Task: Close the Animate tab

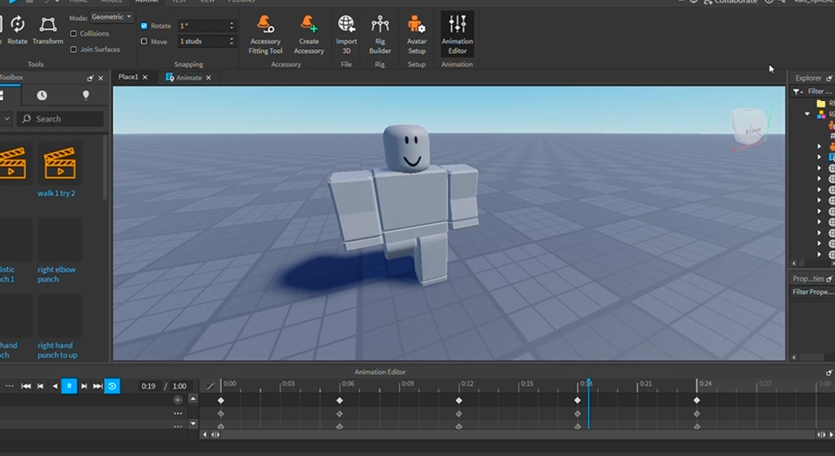Action: 209,78
